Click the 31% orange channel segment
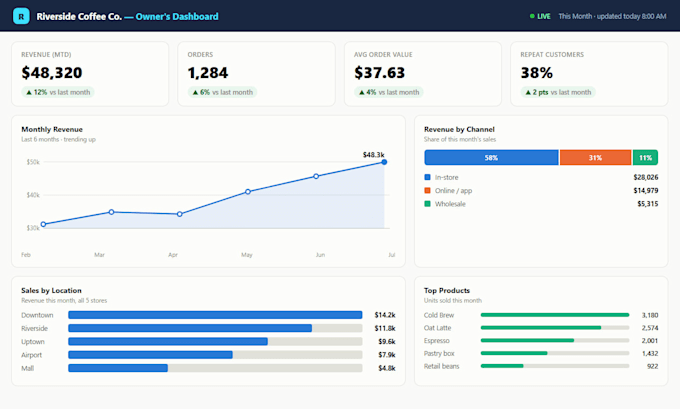This screenshot has width=680, height=409. coord(595,157)
